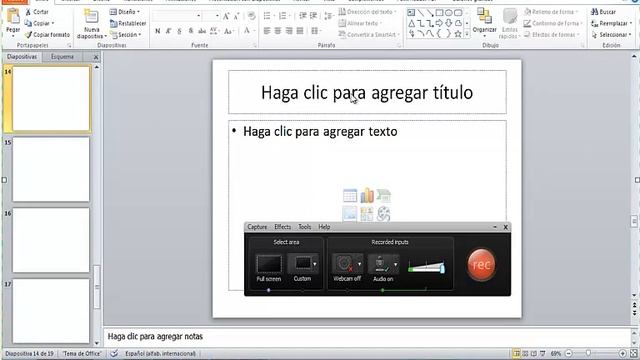This screenshot has height=360, width=640.
Task: Click the 'Haga clic para agregar texto' placeholder
Action: coord(320,131)
